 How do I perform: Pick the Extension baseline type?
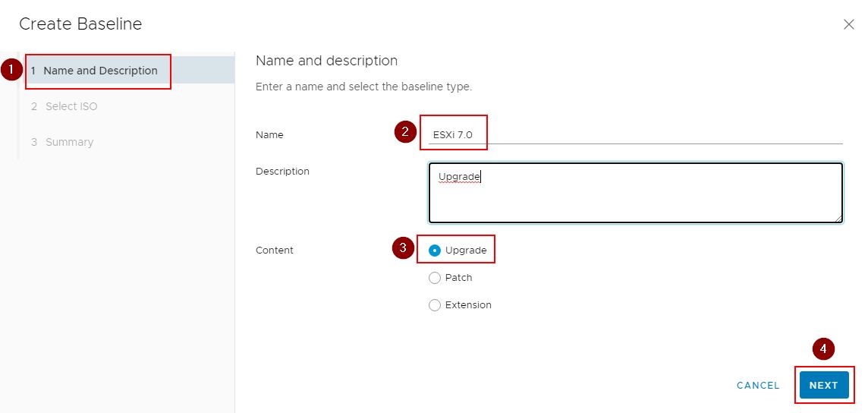point(435,305)
